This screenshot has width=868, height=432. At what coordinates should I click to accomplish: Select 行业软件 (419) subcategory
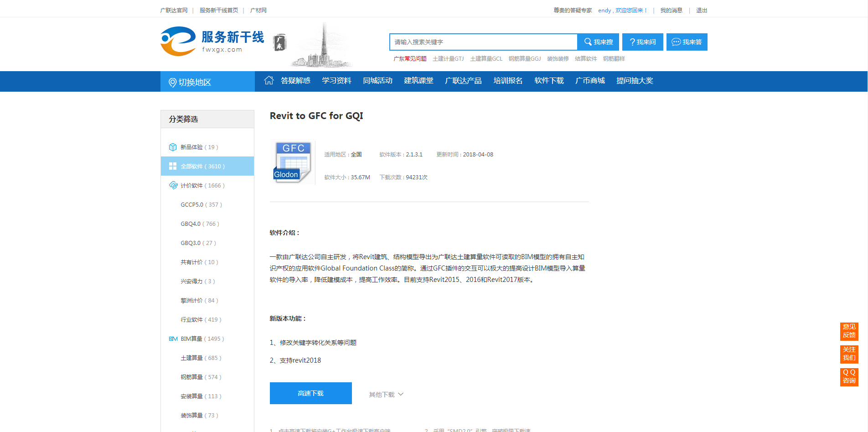tap(207, 320)
